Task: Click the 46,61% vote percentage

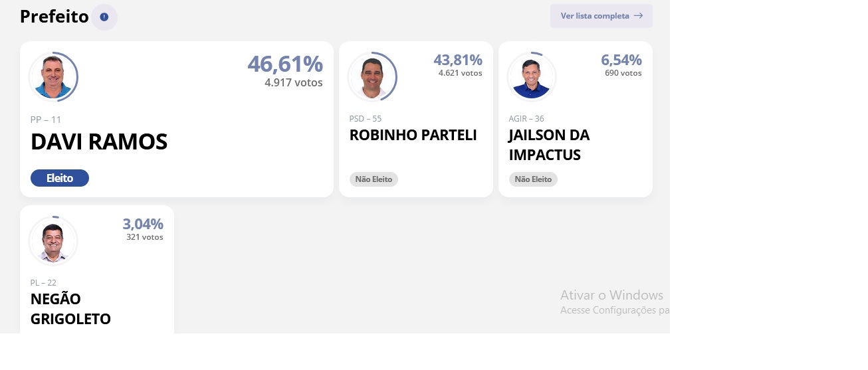Action: pos(285,64)
